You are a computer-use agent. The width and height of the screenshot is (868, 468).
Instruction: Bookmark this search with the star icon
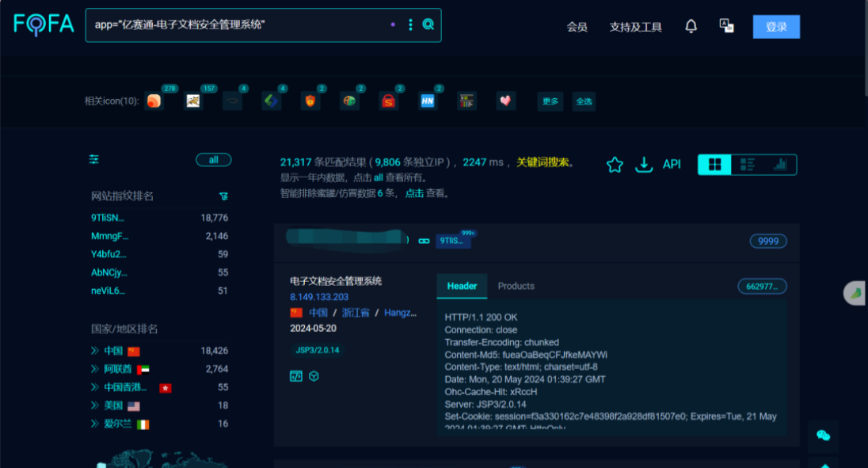click(x=615, y=164)
